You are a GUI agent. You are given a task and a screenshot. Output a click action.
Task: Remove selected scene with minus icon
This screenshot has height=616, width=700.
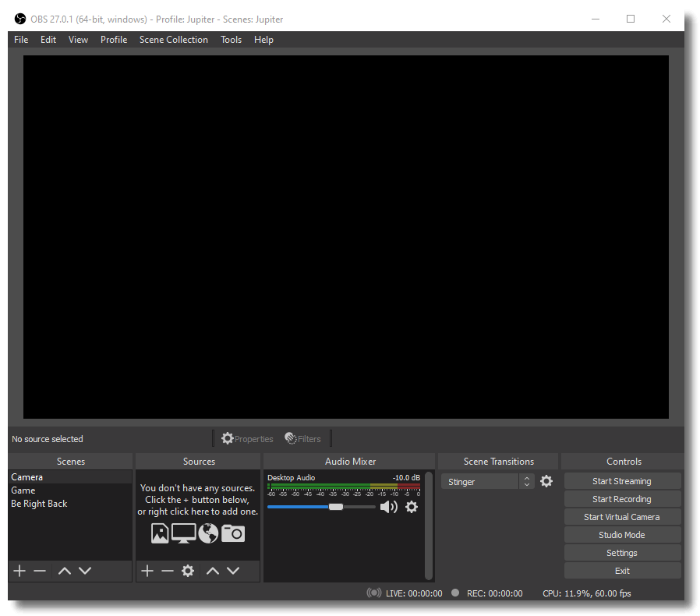[40, 571]
